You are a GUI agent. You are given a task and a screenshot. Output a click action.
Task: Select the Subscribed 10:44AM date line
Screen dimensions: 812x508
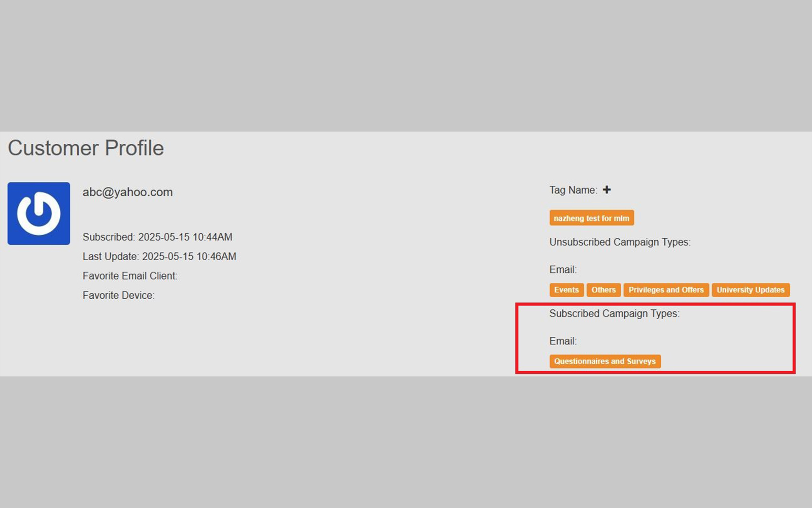point(157,237)
